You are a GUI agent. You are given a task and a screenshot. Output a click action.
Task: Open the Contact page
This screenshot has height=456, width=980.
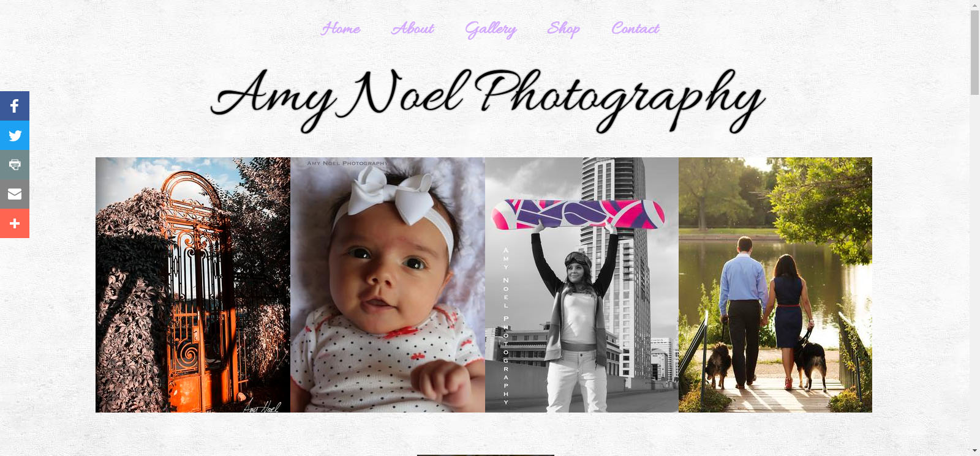click(x=635, y=29)
